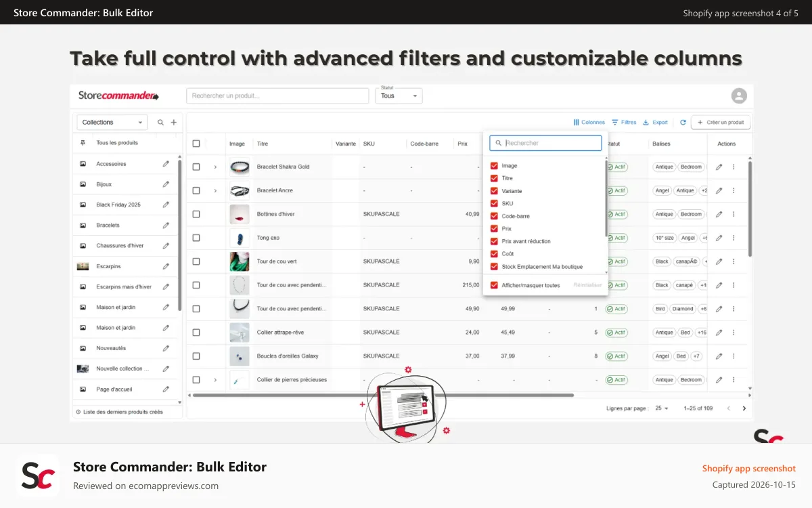Edit the Black Friday 2025 collection pencil
Screen dimensions: 812x508
[x=166, y=205]
